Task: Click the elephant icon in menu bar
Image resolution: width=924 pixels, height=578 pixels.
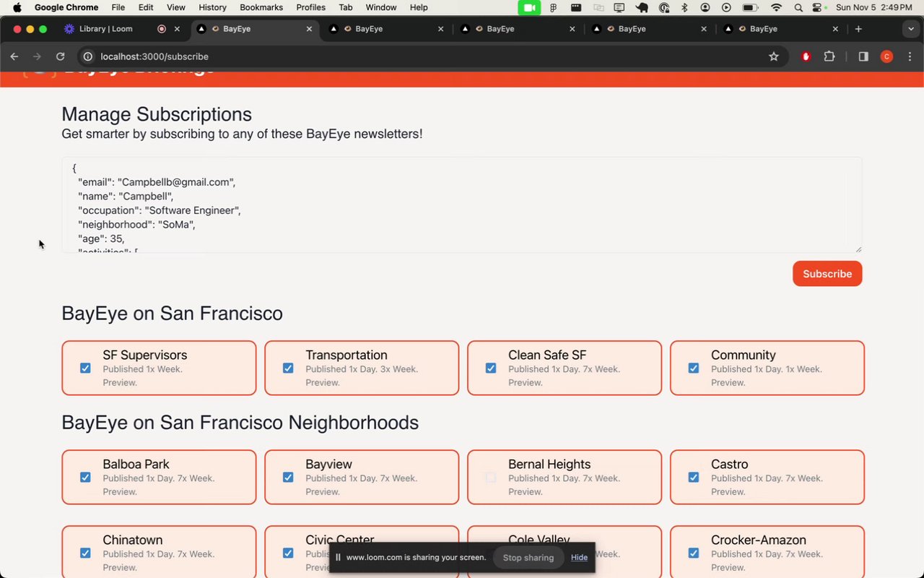Action: pyautogui.click(x=642, y=7)
